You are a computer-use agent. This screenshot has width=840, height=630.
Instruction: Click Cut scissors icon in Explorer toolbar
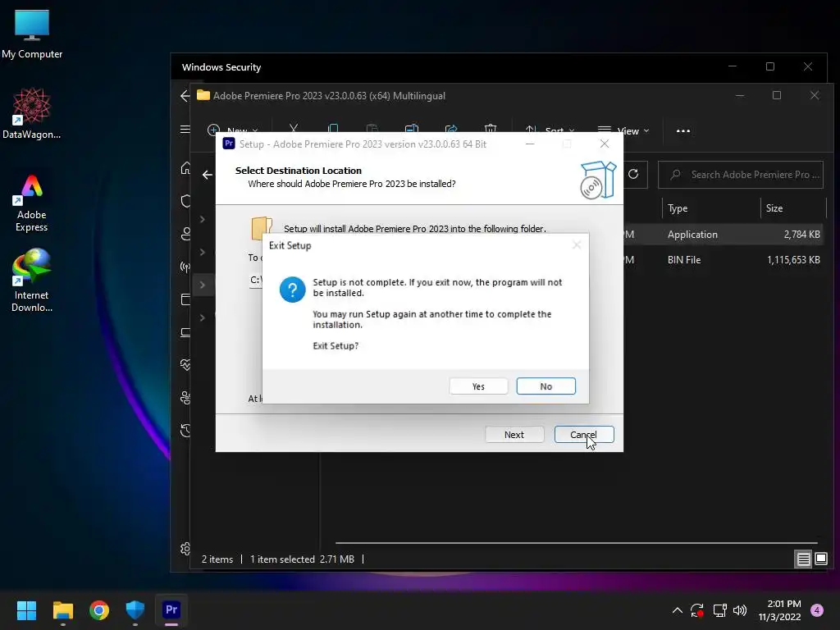294,129
